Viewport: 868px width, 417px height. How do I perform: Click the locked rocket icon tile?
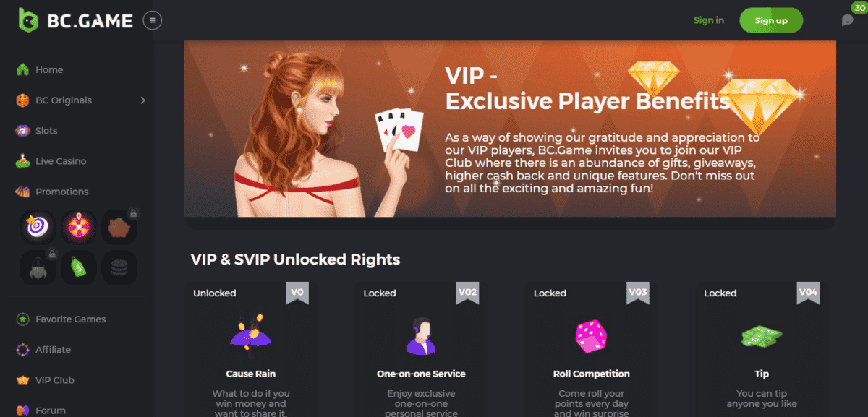tap(36, 267)
